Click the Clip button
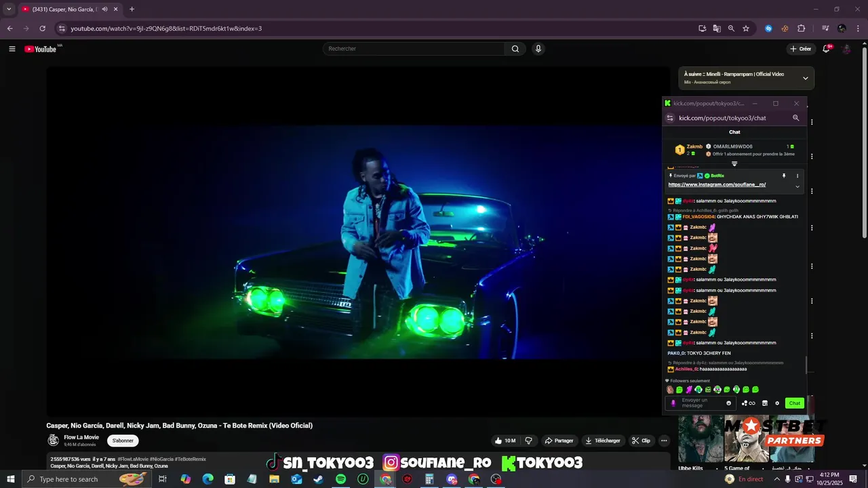The image size is (868, 488). coord(641,441)
